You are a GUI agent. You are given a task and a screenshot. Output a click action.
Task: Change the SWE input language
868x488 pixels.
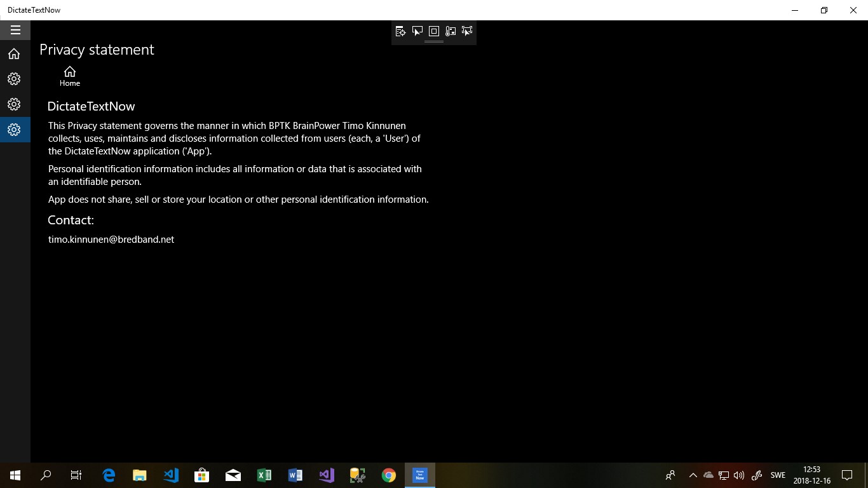pyautogui.click(x=778, y=475)
